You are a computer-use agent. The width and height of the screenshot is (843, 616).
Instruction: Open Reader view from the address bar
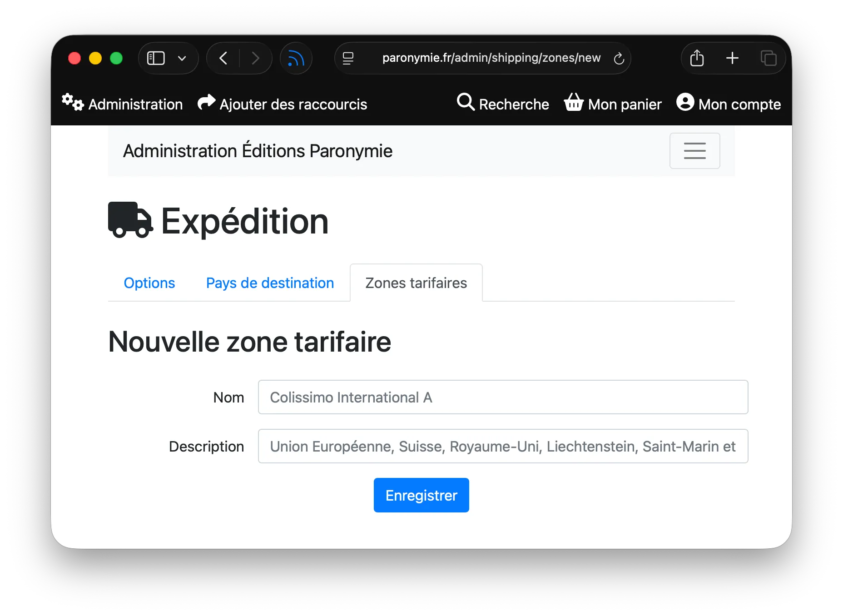pyautogui.click(x=347, y=58)
